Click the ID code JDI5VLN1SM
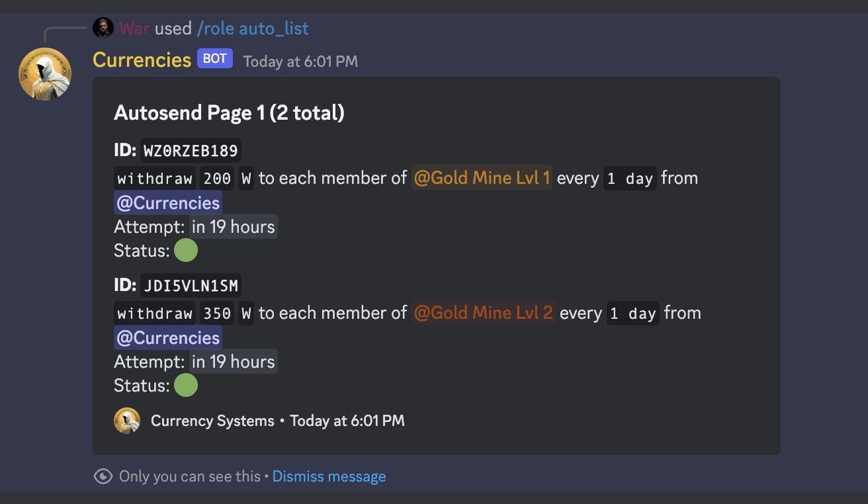868x504 pixels. point(191,286)
